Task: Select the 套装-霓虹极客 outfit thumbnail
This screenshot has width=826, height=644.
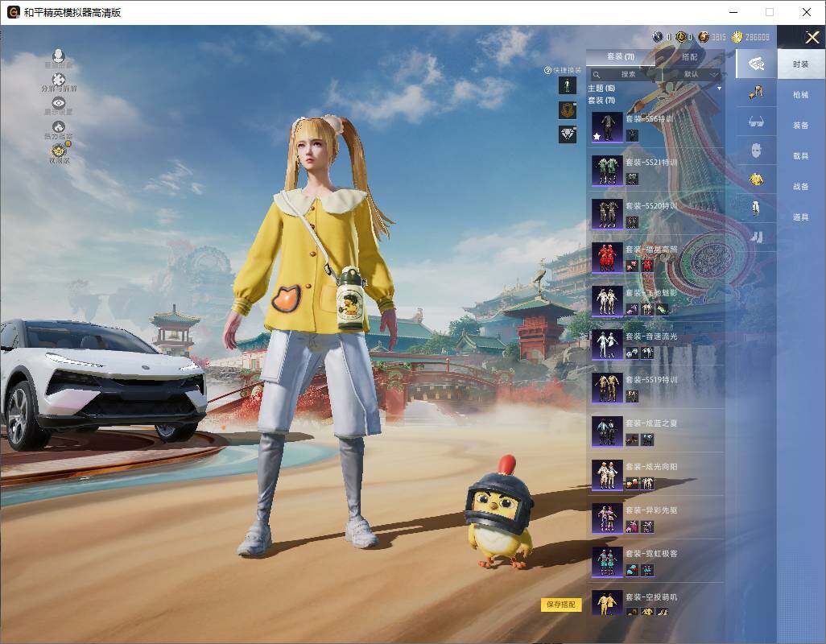Action: click(606, 561)
